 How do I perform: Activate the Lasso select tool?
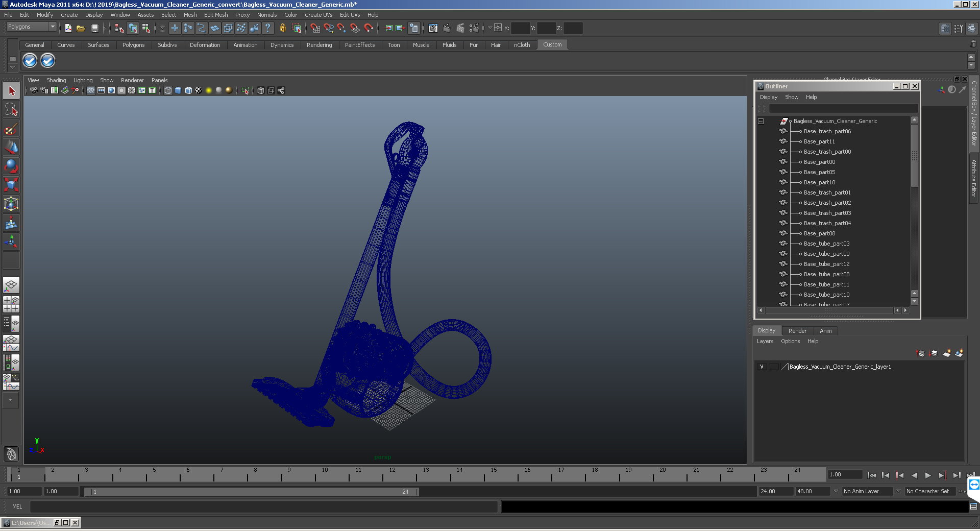click(11, 109)
